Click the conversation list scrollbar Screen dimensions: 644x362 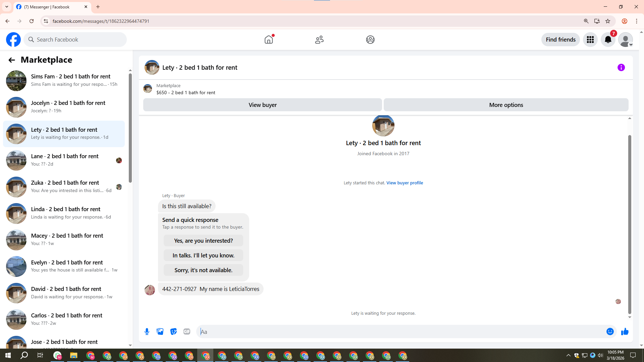tap(130, 127)
